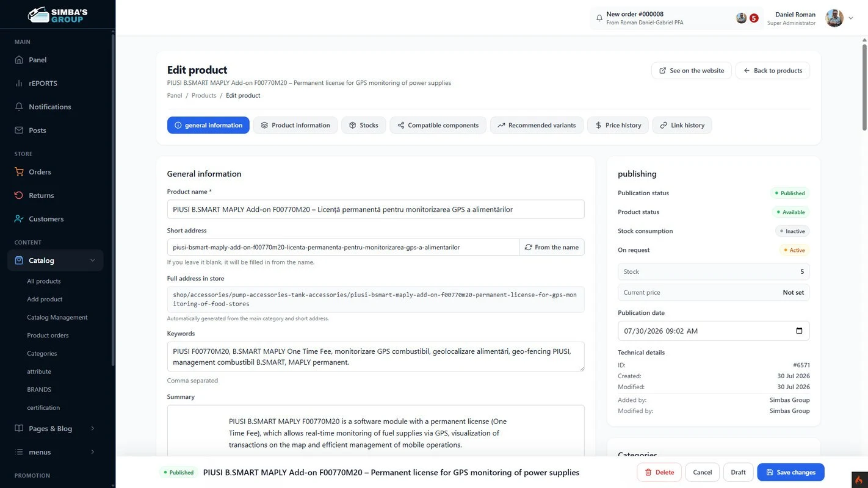The image size is (868, 488).
Task: Toggle the Published publication status badge
Action: coord(790,193)
